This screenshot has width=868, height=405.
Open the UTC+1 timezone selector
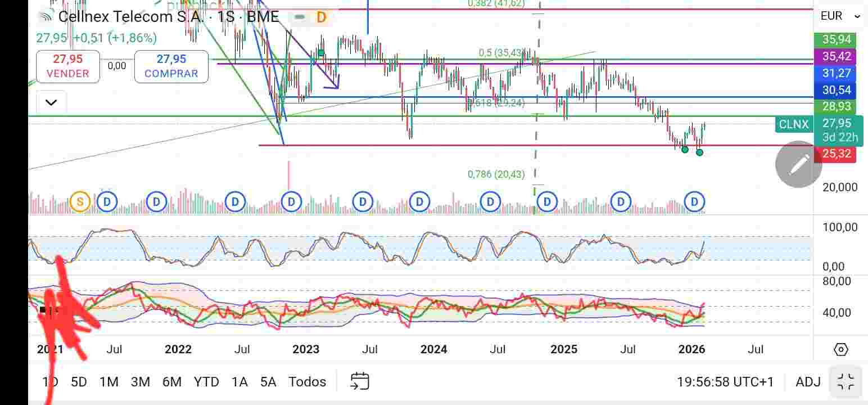coord(725,382)
